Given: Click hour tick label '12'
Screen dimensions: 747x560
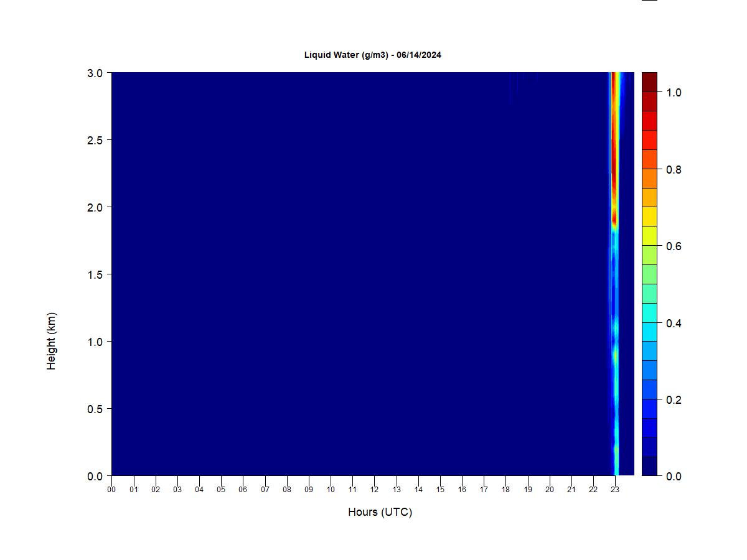Looking at the screenshot, I should click(374, 489).
